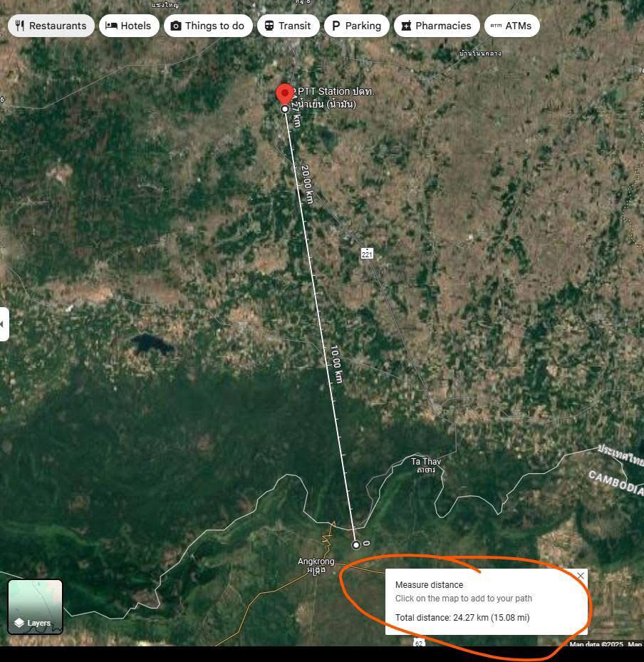This screenshot has height=662, width=644.
Task: Click the camera icon in Things to do
Action: point(176,26)
